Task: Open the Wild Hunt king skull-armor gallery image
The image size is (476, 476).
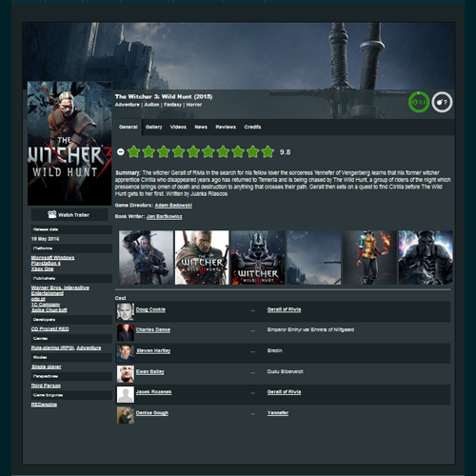Action: click(258, 257)
